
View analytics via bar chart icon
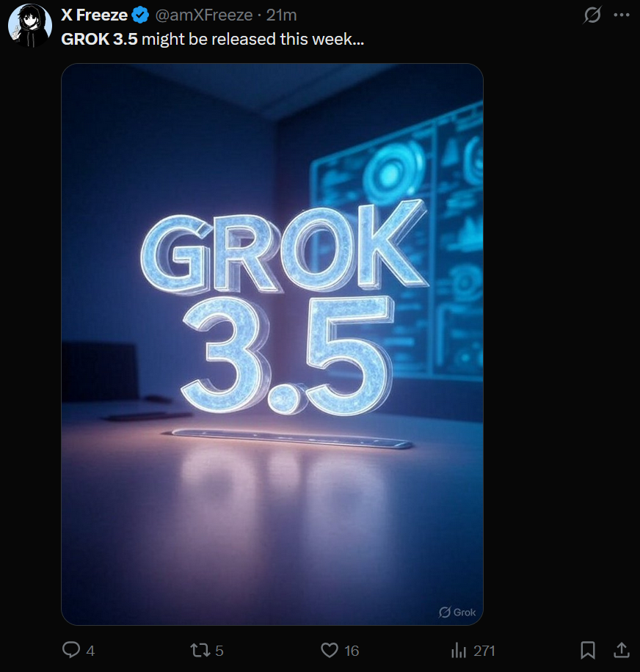458,651
